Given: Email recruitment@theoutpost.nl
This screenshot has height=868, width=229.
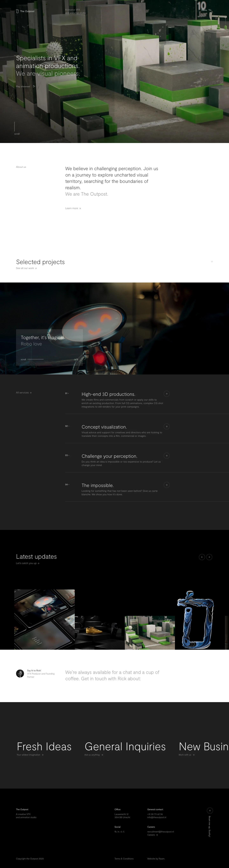Looking at the screenshot, I should [160, 832].
